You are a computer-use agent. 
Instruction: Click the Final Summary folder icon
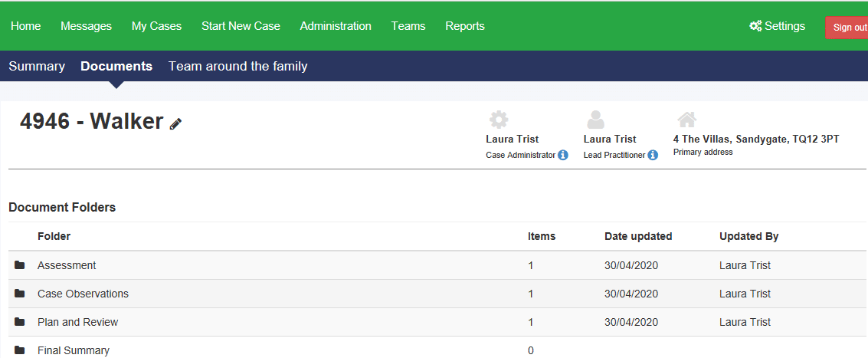click(x=20, y=350)
